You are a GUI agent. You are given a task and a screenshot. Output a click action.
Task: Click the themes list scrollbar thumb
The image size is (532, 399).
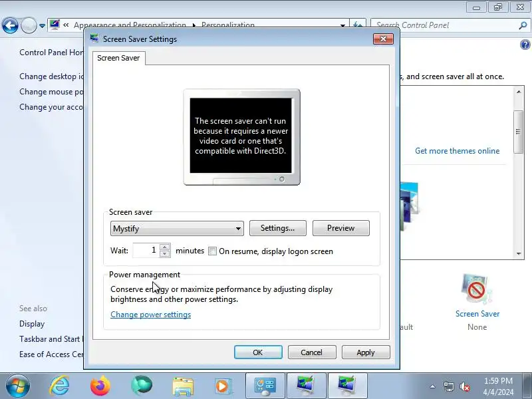pos(518,132)
